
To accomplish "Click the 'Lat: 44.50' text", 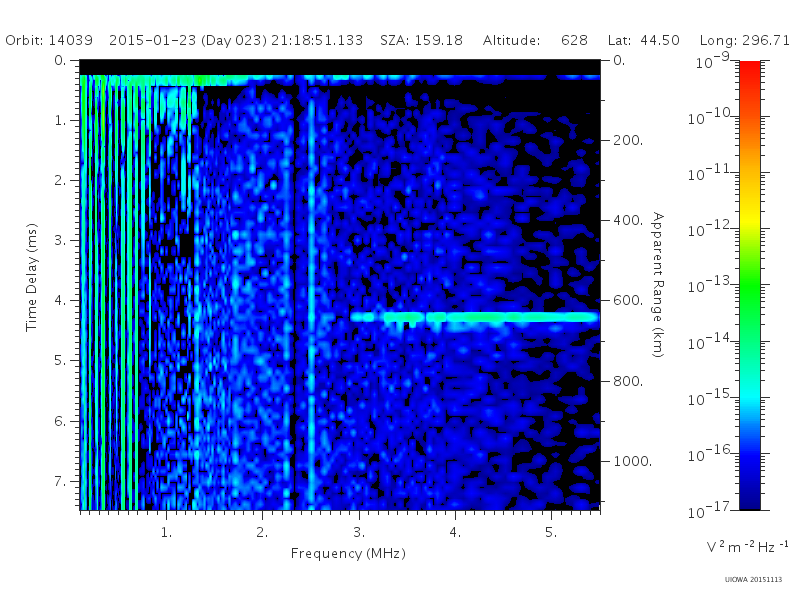I will (x=643, y=40).
